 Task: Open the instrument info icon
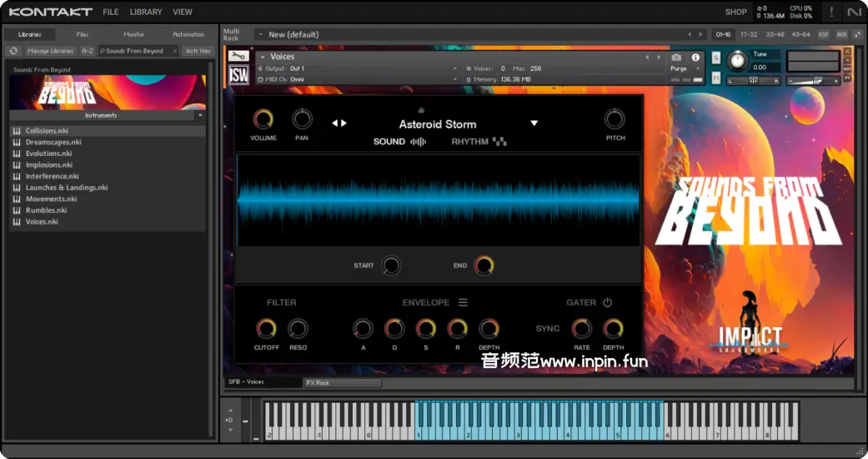[695, 58]
